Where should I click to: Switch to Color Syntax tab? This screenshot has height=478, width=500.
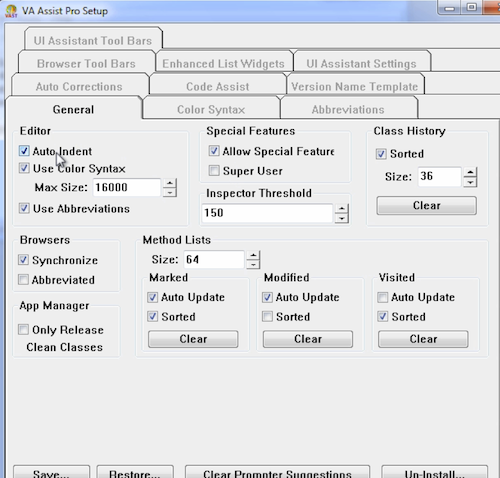pyautogui.click(x=211, y=109)
